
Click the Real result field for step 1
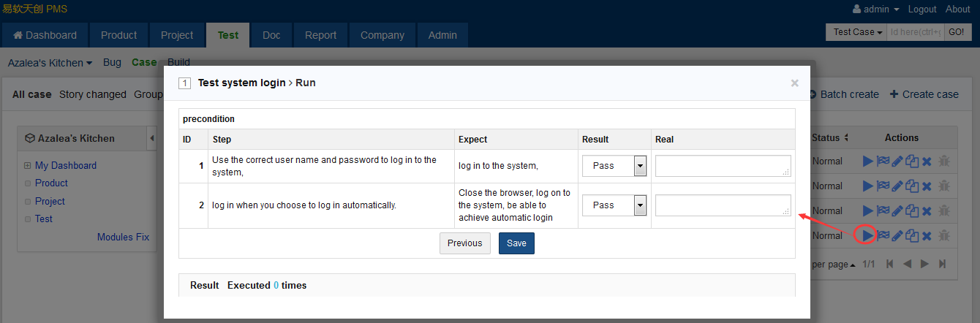(x=722, y=166)
